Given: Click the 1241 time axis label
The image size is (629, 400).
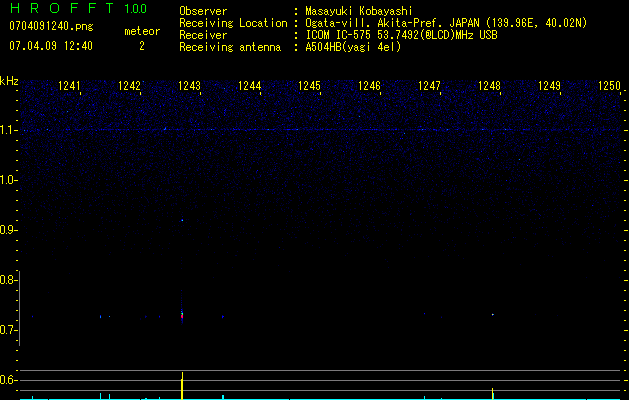Looking at the screenshot, I should (69, 86).
